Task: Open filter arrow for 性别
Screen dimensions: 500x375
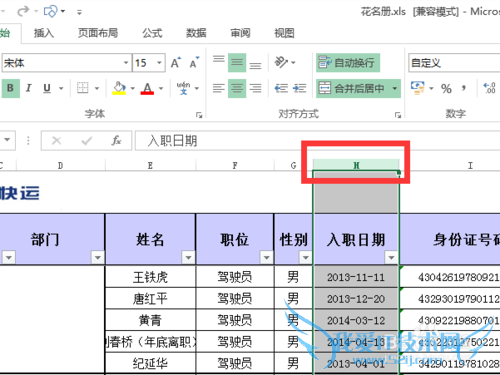Action: coord(305,257)
